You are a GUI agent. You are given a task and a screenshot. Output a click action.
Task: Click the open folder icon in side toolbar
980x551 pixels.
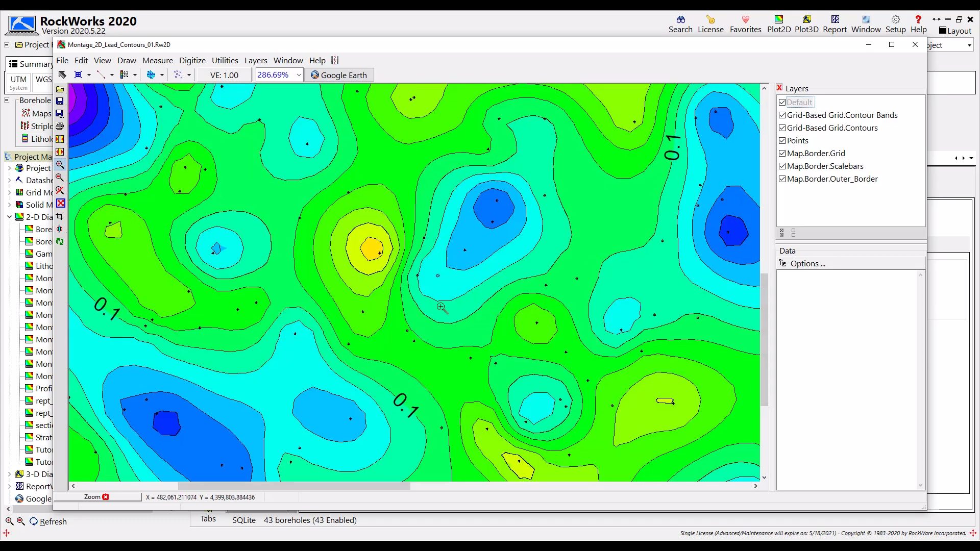60,89
